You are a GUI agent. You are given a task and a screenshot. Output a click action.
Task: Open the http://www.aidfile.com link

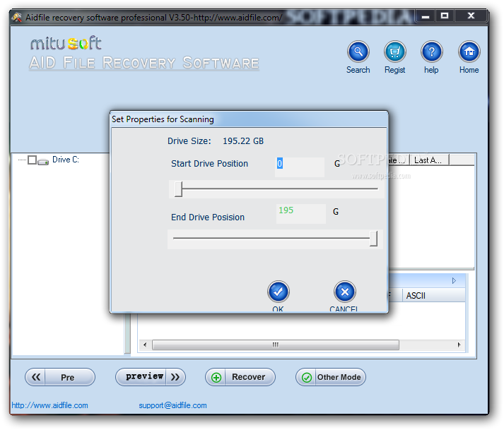click(x=49, y=405)
